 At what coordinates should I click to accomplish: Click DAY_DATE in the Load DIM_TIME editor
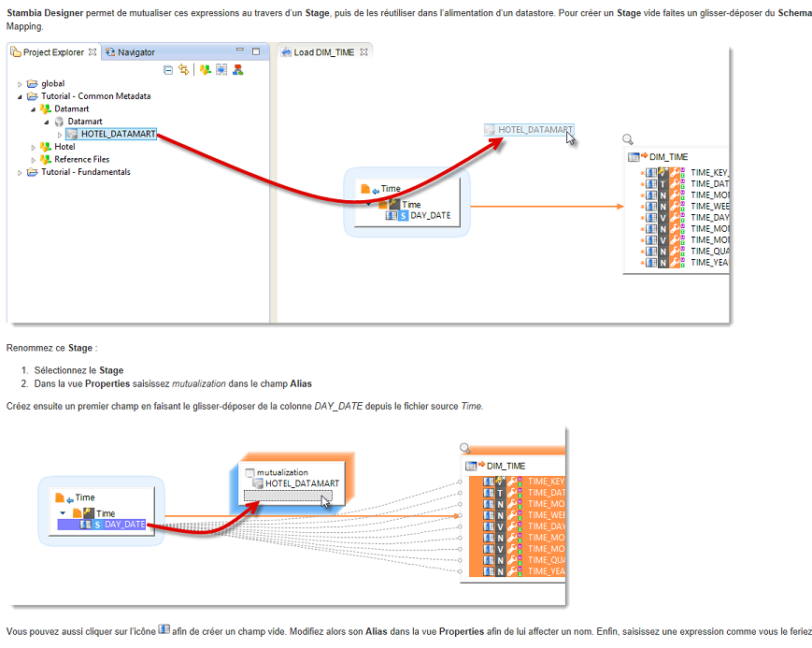pos(431,215)
